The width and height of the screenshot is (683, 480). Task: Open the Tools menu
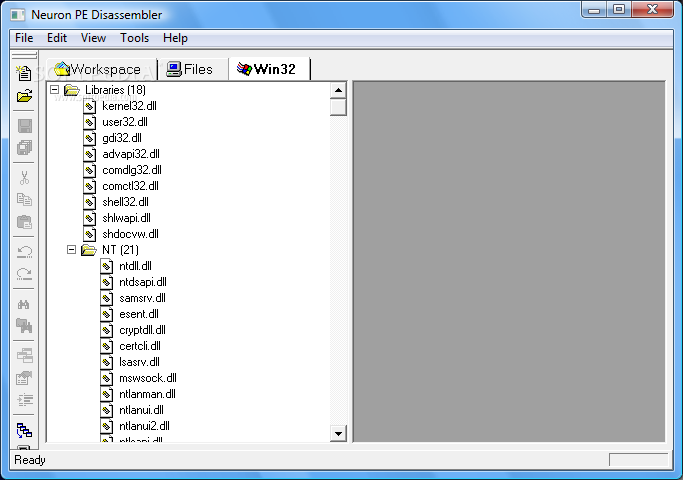click(135, 38)
